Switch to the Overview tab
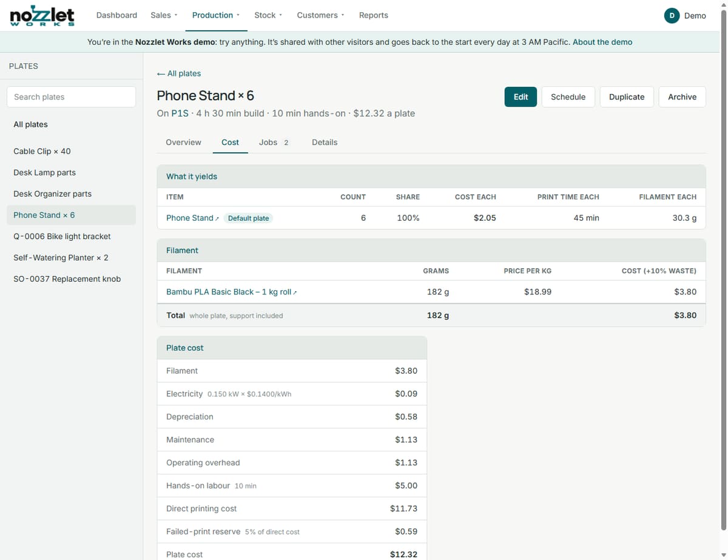 [x=183, y=142]
